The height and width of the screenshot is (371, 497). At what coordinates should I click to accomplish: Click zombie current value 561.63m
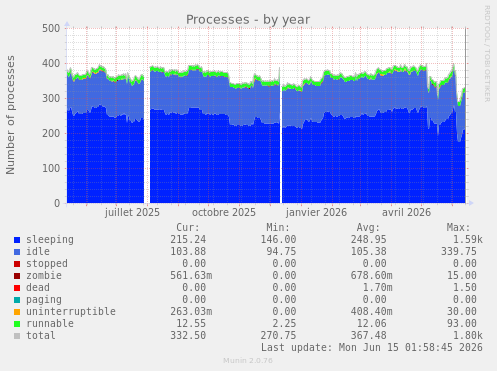click(191, 276)
